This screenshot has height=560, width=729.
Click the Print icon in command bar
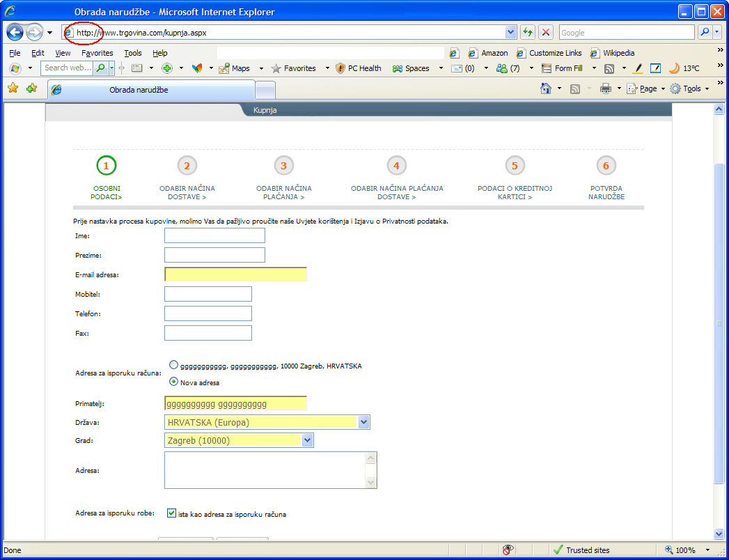(x=606, y=88)
